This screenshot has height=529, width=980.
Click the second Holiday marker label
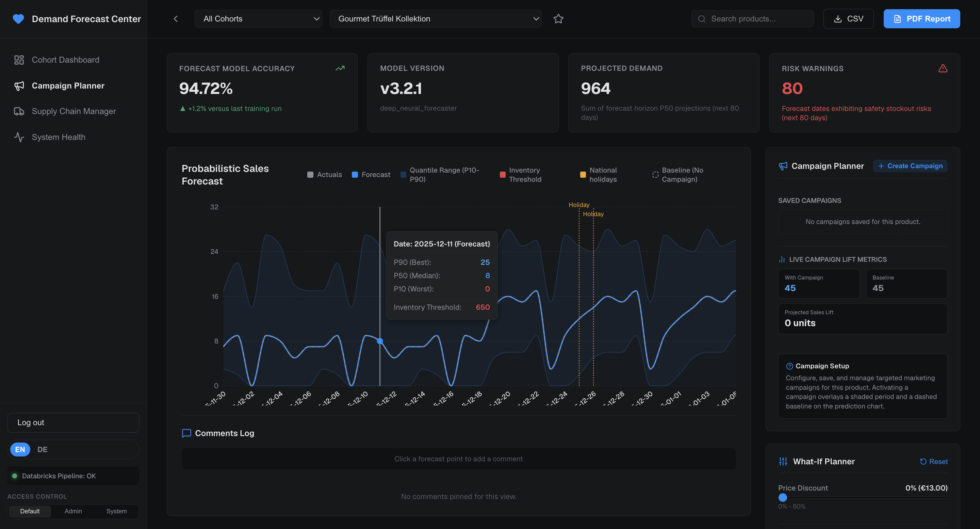(x=593, y=214)
